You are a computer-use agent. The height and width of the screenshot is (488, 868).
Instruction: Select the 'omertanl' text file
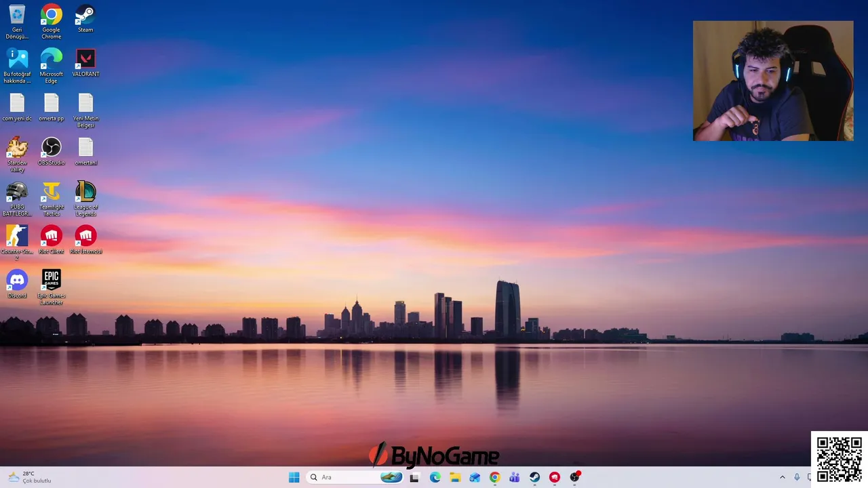(85, 152)
